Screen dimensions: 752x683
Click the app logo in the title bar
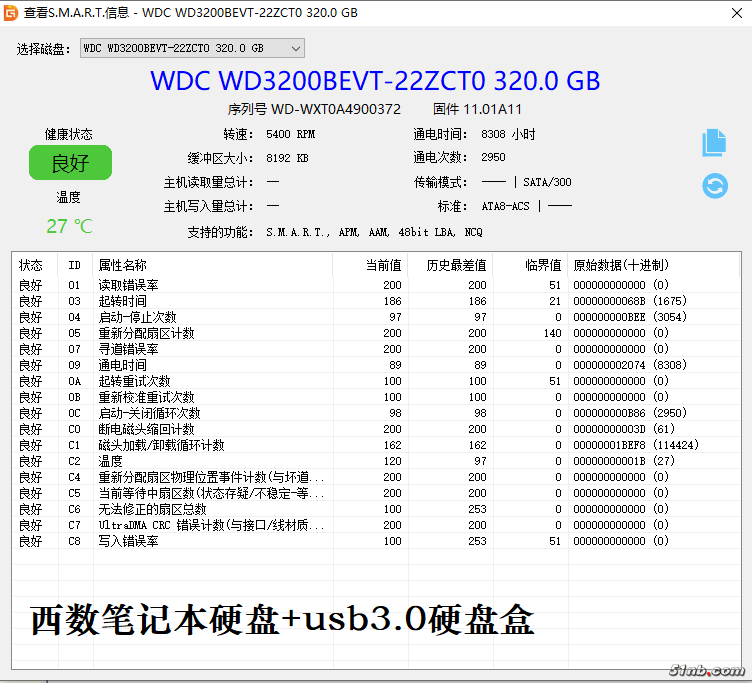point(11,13)
